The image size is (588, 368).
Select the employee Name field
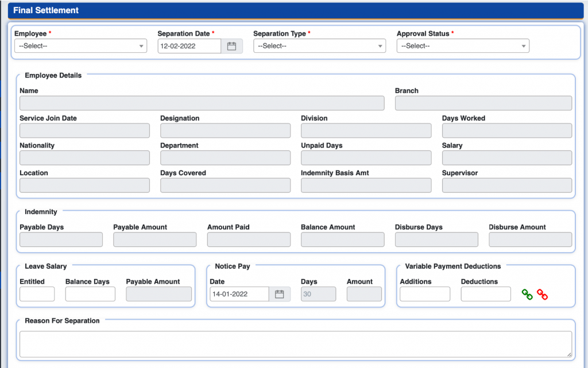coord(202,103)
